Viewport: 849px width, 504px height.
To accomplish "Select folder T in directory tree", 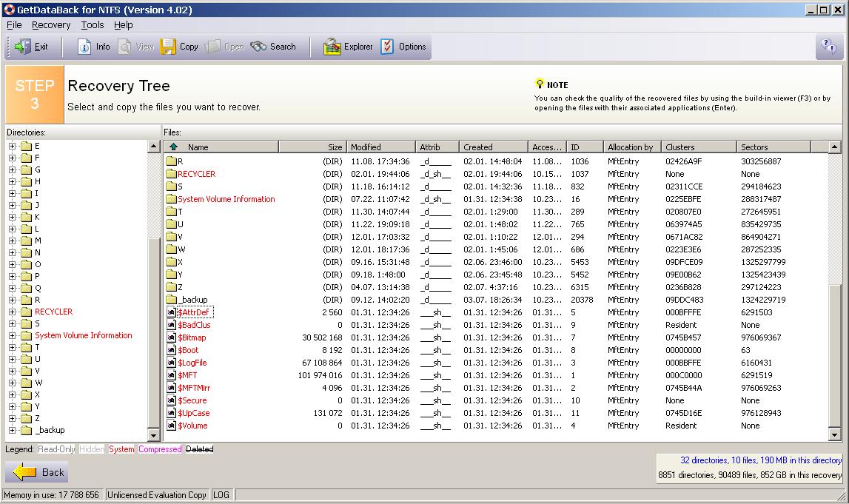I will coord(37,348).
